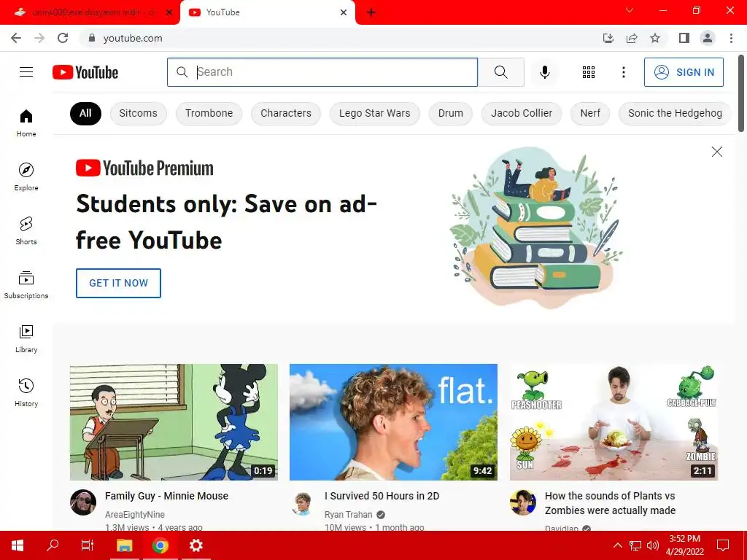Click the address bar URL youtube.com
The height and width of the screenshot is (560, 747).
click(133, 38)
